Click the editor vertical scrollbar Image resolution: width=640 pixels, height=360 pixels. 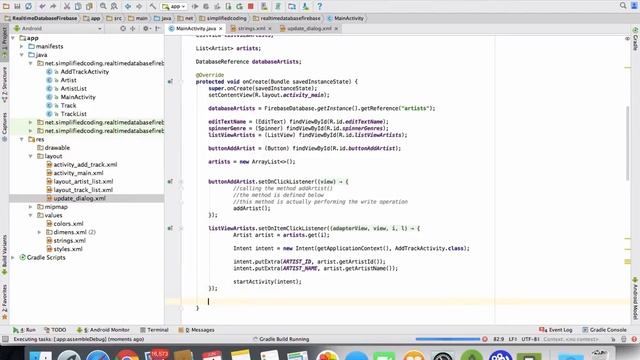point(627,143)
